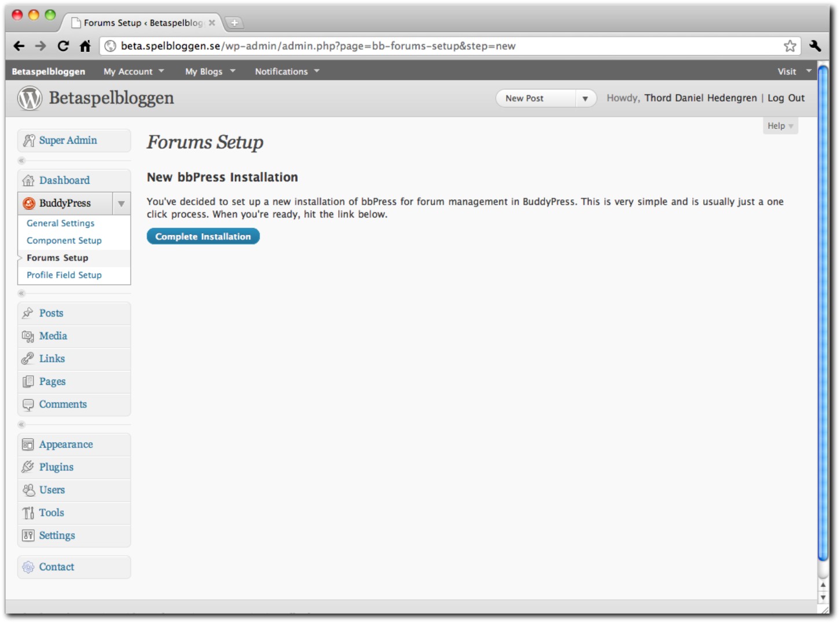Image resolution: width=840 pixels, height=623 pixels.
Task: Open the Appearance menu link
Action: pos(66,445)
